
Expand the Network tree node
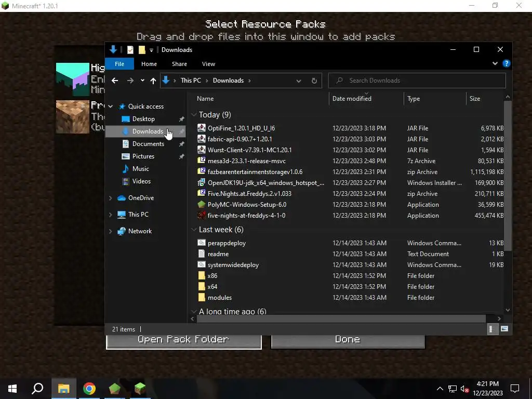pyautogui.click(x=111, y=231)
